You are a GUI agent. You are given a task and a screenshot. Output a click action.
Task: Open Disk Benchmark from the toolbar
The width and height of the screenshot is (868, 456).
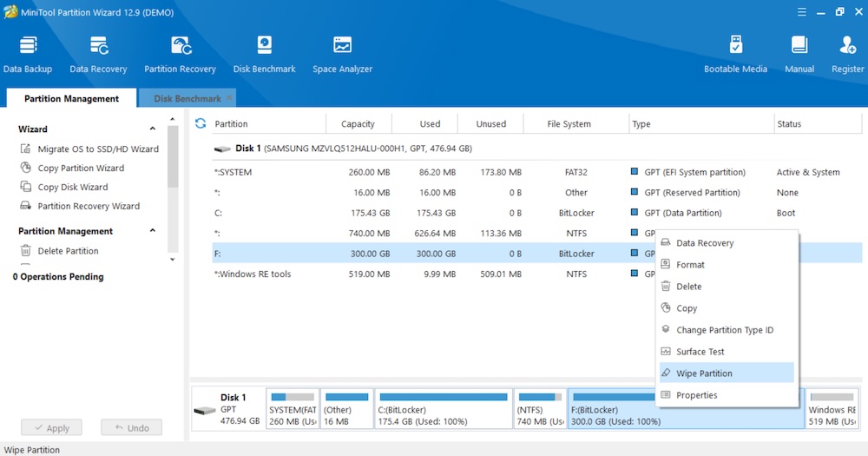264,55
